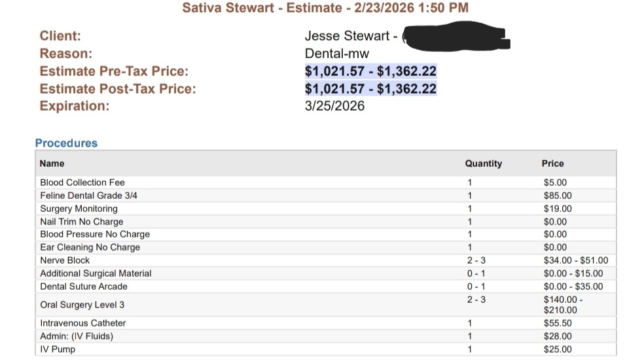This screenshot has height=363, width=644.
Task: Select the Additional Surgical Material row
Action: point(96,273)
